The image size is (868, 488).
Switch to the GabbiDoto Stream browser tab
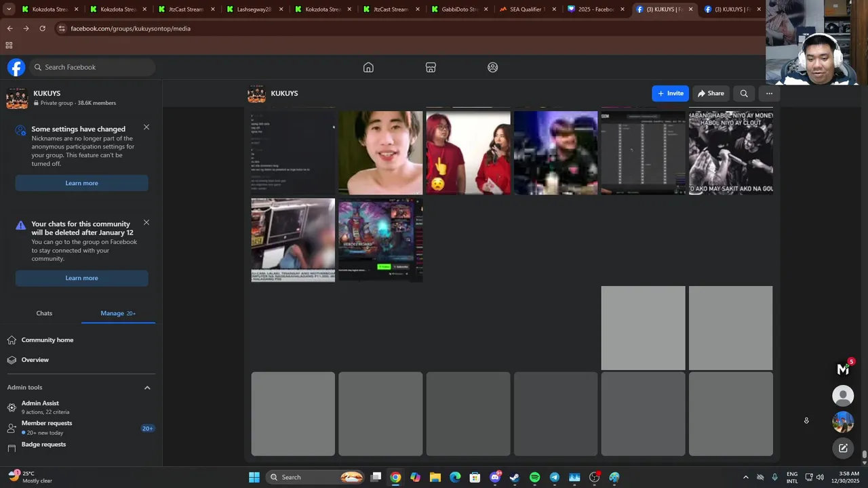460,9
